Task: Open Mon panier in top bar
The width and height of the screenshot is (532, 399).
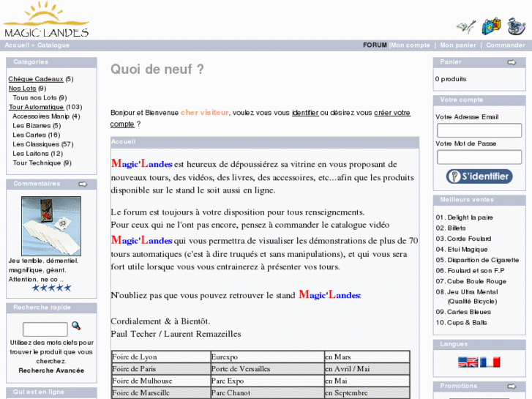Action: [458, 45]
